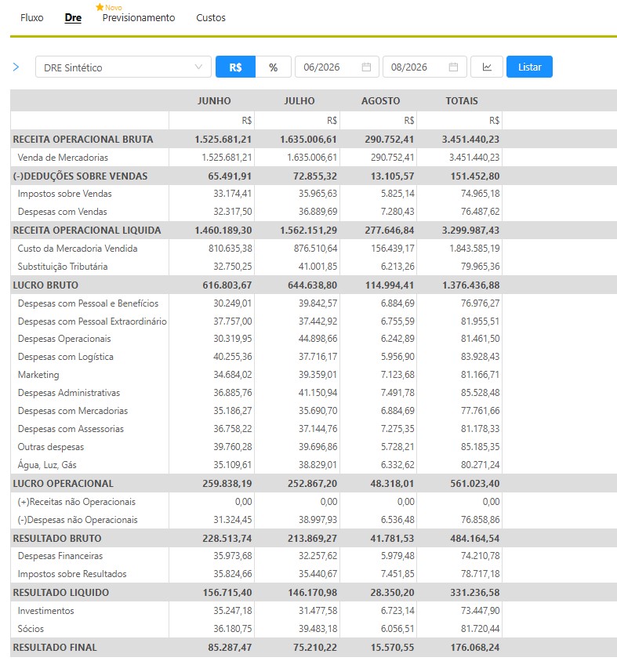Click calendar icon in 08/2026 date field

click(x=453, y=67)
